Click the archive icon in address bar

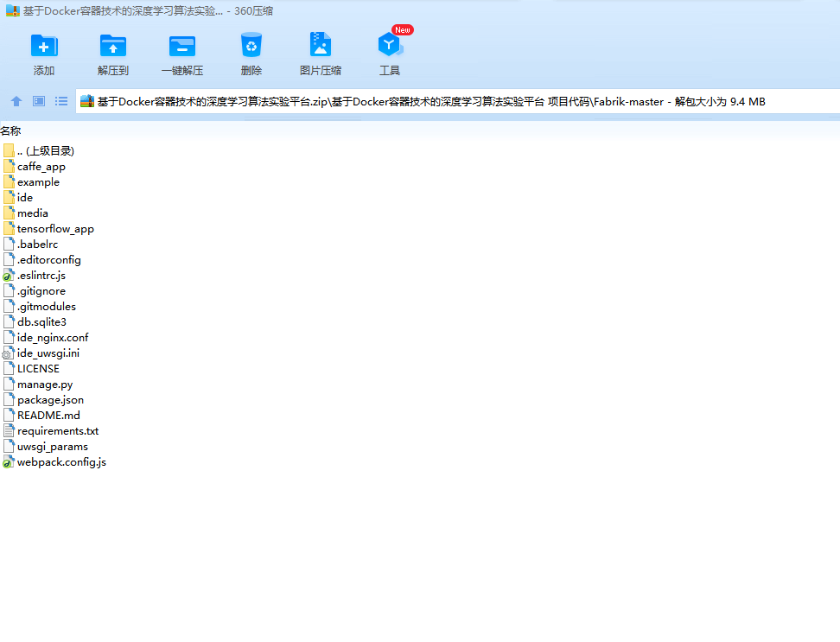[87, 101]
